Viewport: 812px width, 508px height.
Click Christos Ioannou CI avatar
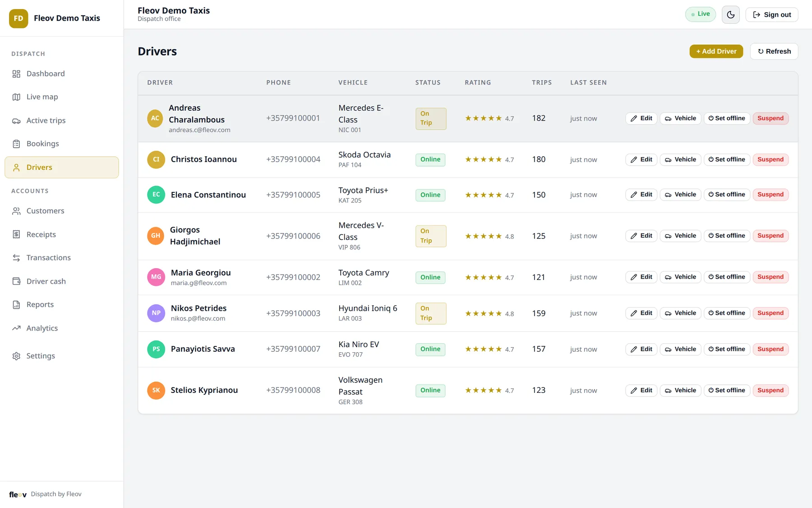(156, 159)
